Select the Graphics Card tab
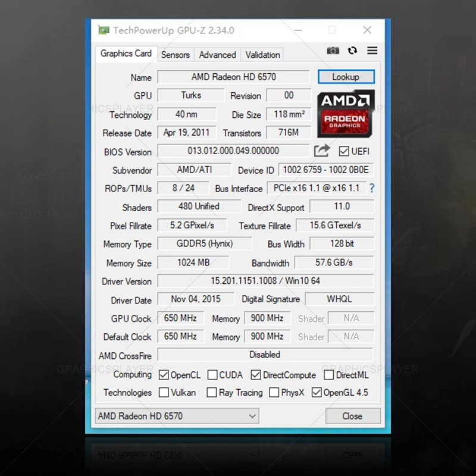 click(126, 54)
